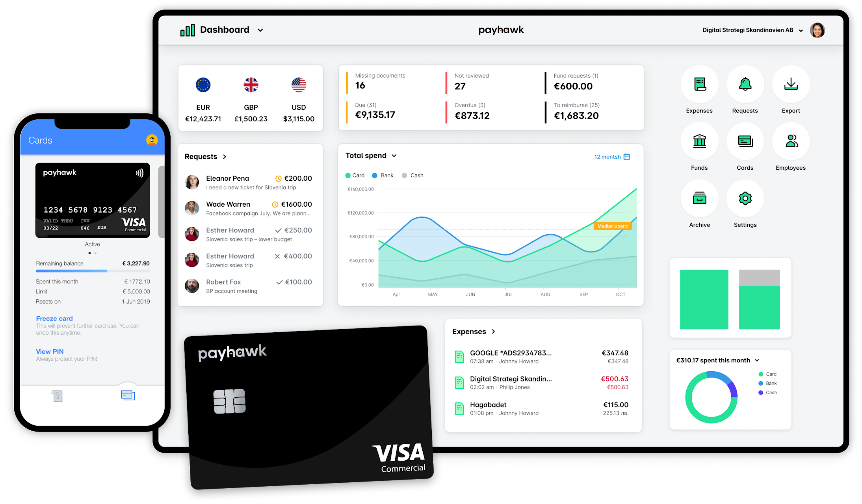Image resolution: width=862 pixels, height=504 pixels.
Task: Expand the Total spend dropdown
Action: (x=394, y=156)
